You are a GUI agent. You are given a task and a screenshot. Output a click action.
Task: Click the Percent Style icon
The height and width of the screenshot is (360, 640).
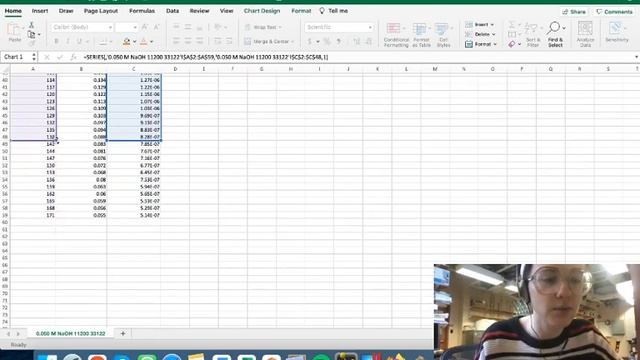tap(327, 41)
